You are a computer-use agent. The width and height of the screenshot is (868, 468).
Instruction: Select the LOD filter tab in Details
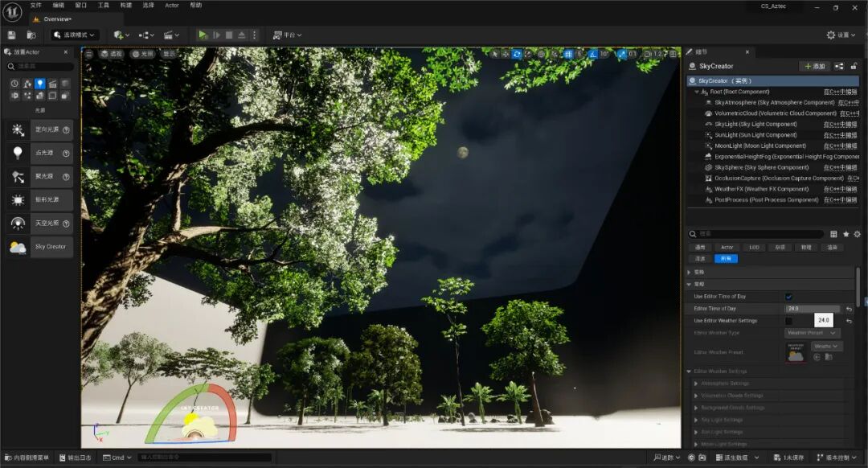754,247
